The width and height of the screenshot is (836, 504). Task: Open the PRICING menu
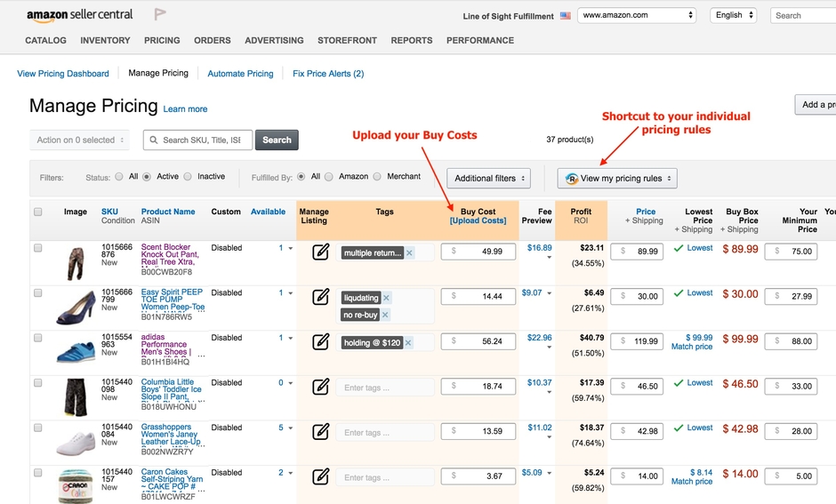[162, 41]
